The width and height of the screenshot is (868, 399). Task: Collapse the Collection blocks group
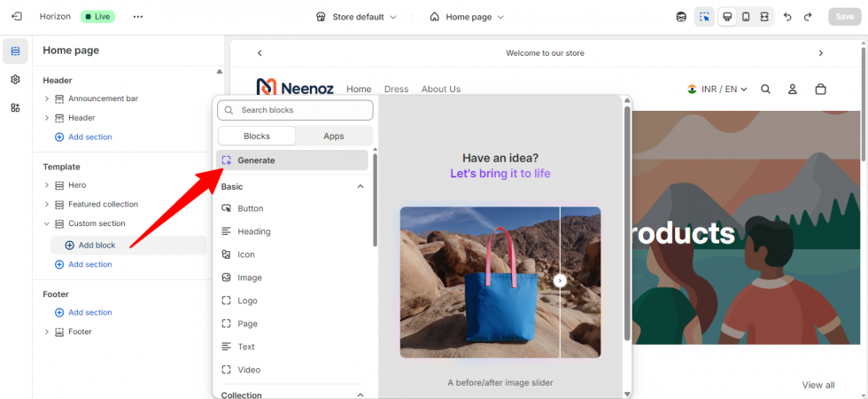(x=360, y=395)
